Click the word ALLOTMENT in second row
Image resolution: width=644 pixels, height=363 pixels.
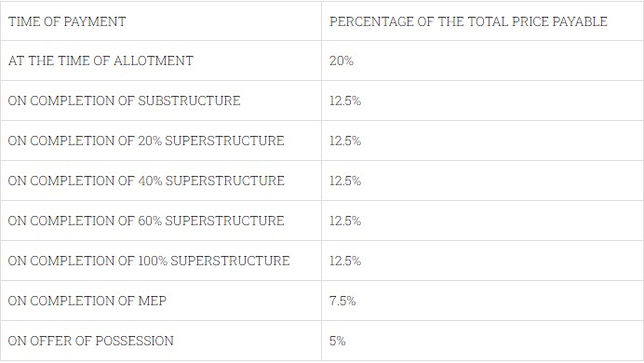154,60
